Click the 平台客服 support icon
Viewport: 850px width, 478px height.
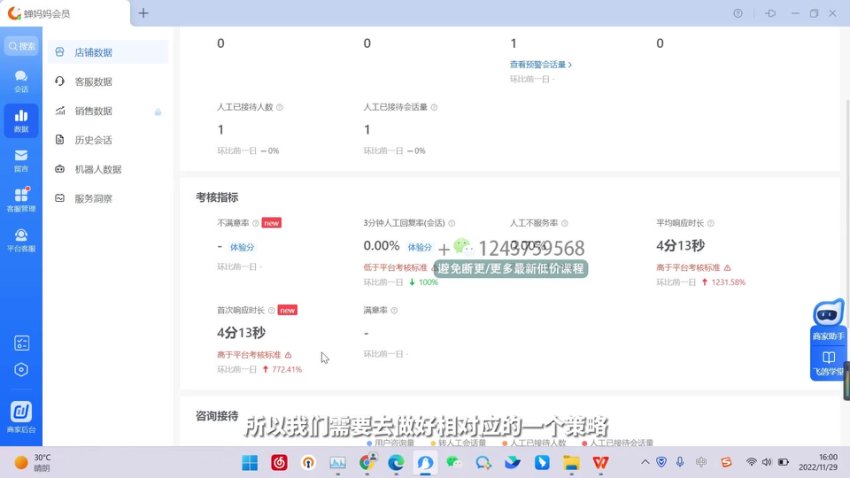(x=21, y=239)
